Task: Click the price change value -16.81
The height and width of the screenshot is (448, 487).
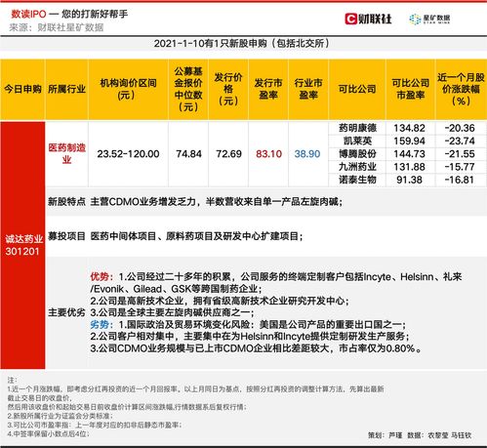Action: coord(460,180)
